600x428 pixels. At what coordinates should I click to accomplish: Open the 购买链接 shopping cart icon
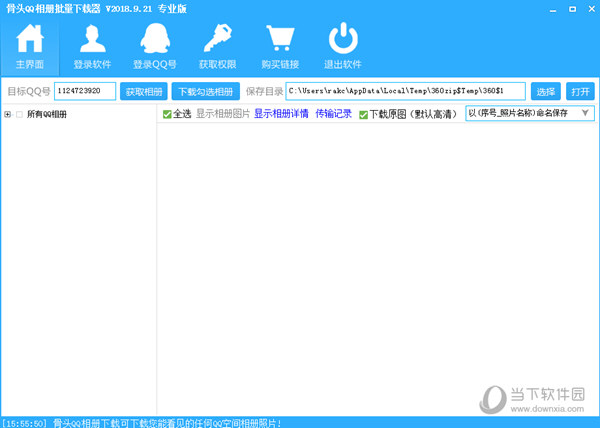click(x=280, y=38)
